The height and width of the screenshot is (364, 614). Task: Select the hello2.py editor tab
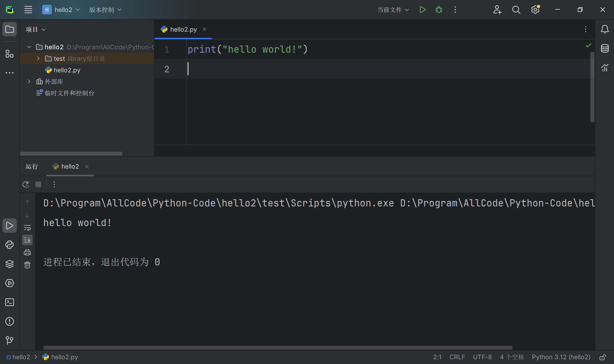183,29
